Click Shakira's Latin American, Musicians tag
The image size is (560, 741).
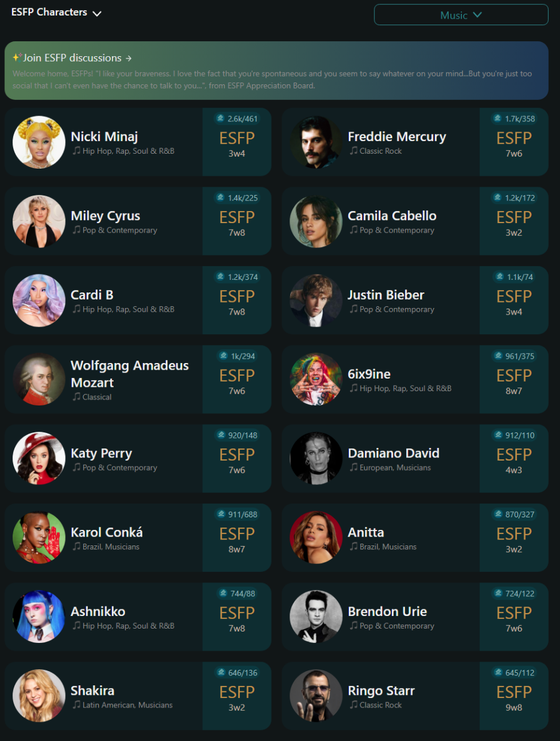[127, 705]
